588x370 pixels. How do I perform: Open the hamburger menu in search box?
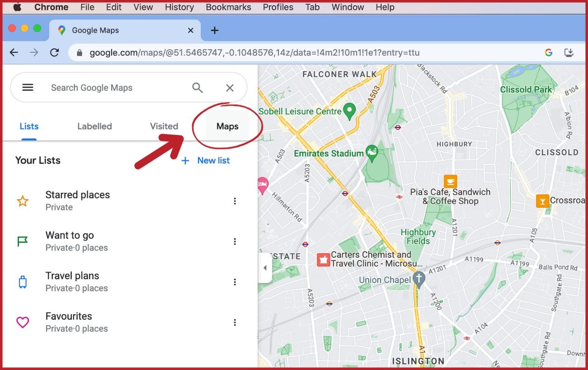point(28,87)
